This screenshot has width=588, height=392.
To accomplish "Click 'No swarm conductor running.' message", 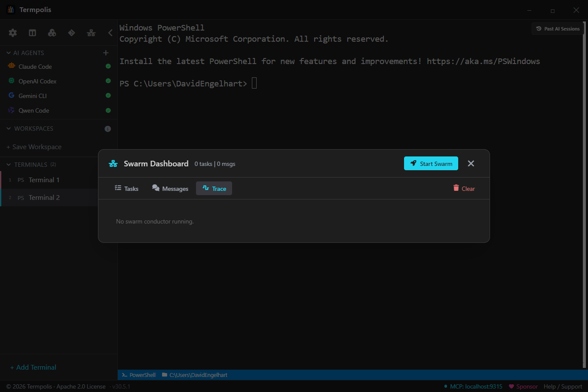I will tap(155, 221).
